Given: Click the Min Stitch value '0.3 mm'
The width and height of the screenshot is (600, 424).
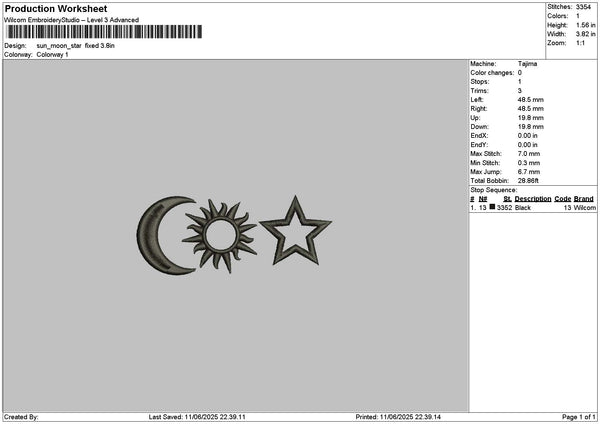Looking at the screenshot, I should click(x=529, y=163).
